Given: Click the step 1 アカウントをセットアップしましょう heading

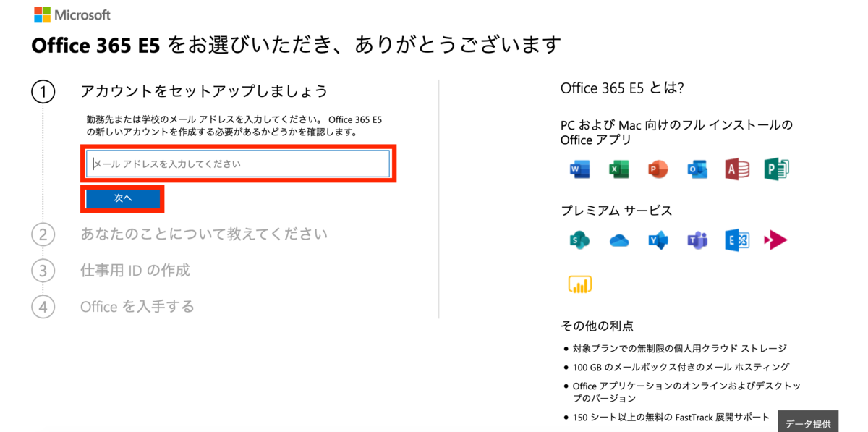Looking at the screenshot, I should click(x=204, y=91).
